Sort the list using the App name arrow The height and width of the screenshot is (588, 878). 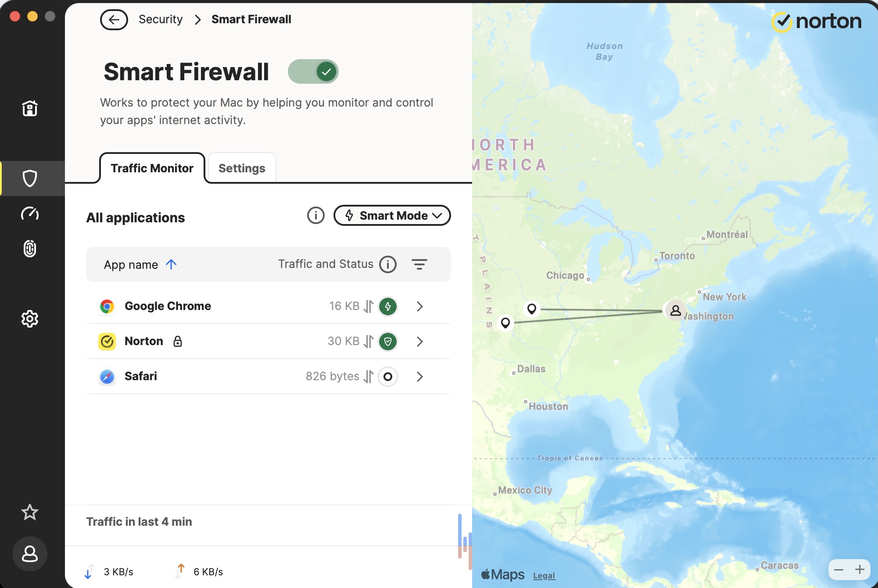(x=172, y=264)
